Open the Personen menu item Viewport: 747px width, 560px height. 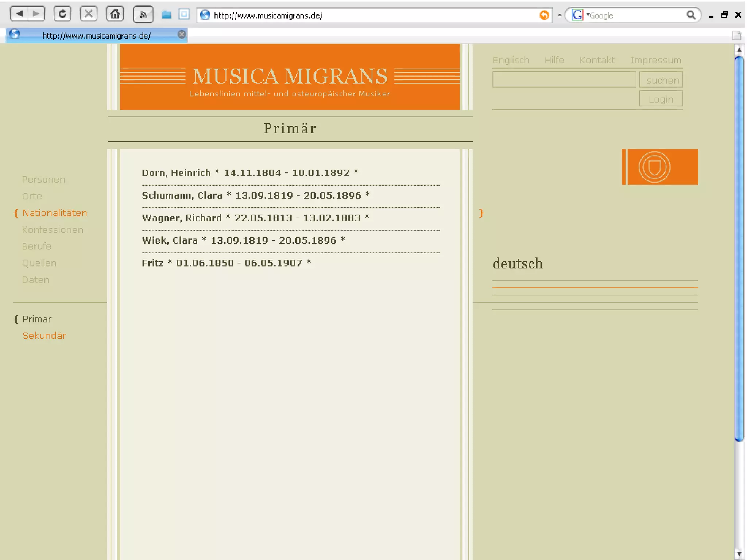(x=43, y=179)
